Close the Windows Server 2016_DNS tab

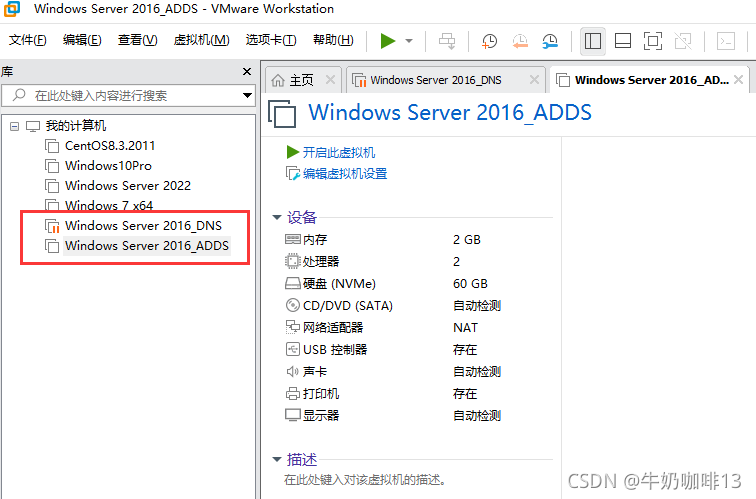pos(534,80)
